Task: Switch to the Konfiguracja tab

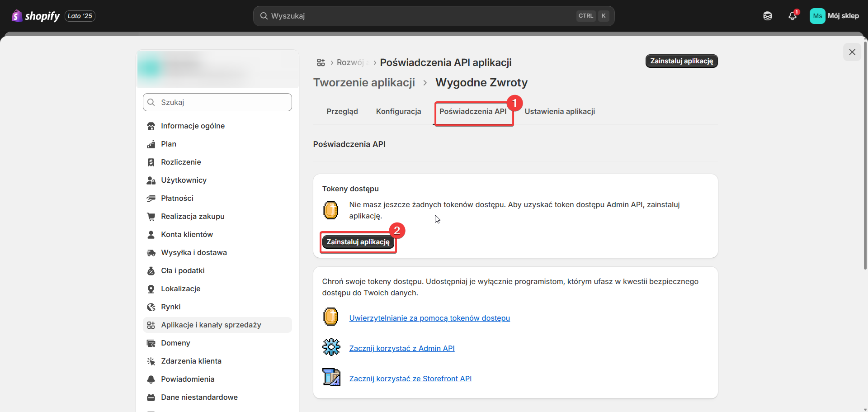Action: [398, 111]
